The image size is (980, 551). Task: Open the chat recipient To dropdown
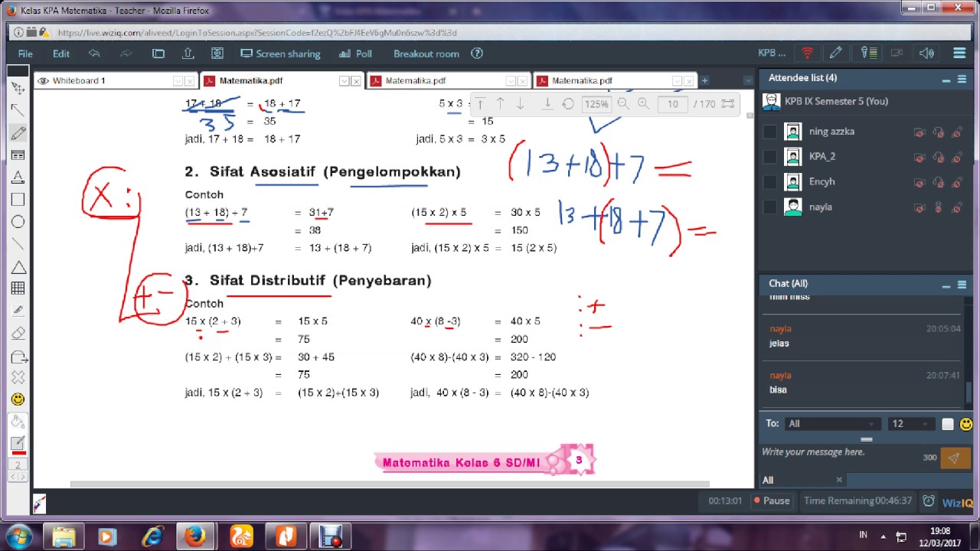tap(831, 423)
